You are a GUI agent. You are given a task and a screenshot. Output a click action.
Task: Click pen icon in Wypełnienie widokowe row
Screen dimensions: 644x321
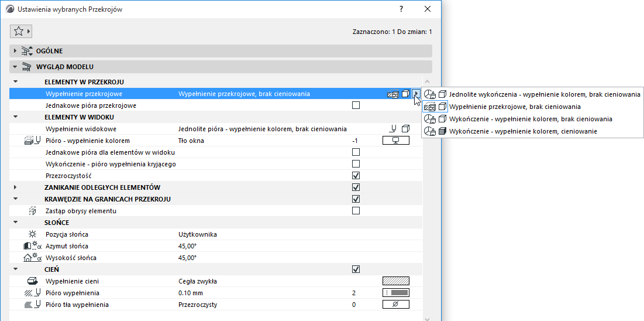(x=392, y=129)
